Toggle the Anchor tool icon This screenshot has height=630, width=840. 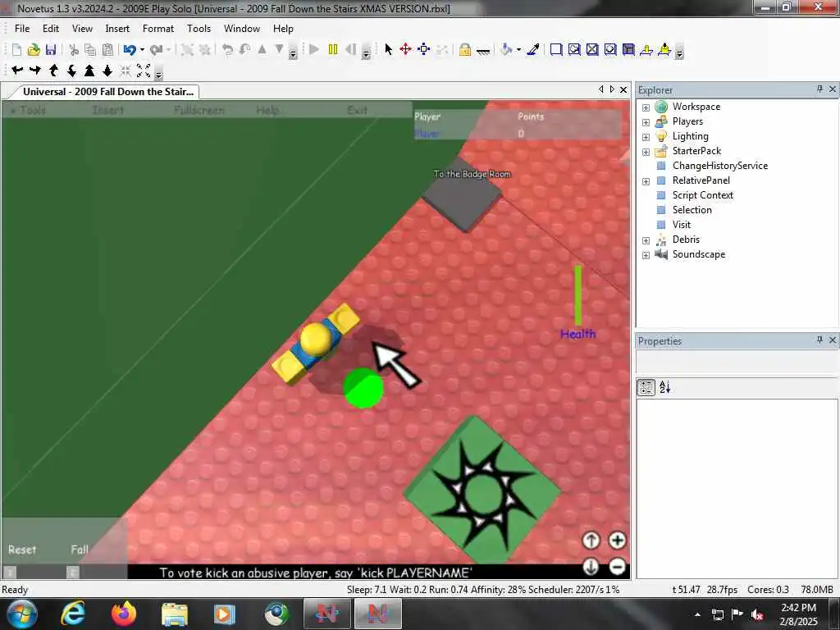tap(483, 51)
